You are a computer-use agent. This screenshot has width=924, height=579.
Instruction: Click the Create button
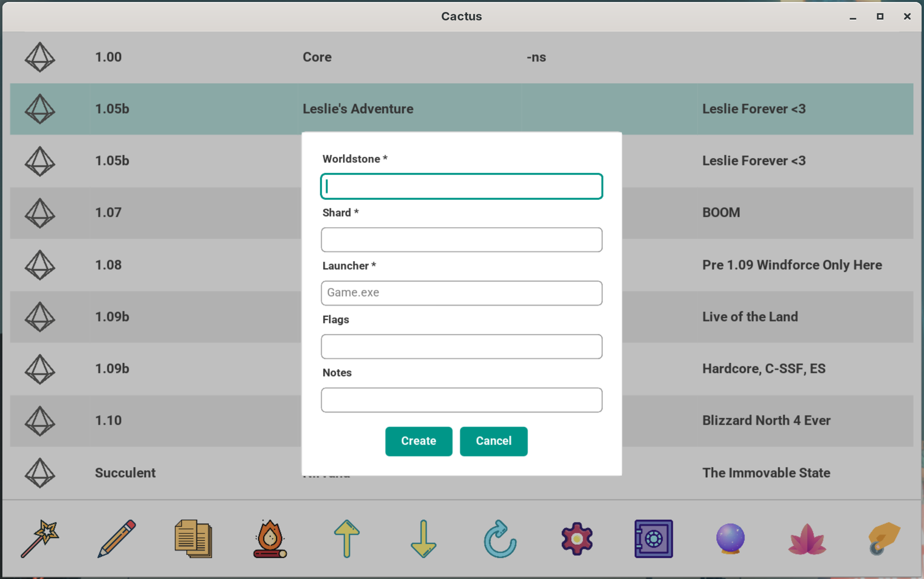418,441
